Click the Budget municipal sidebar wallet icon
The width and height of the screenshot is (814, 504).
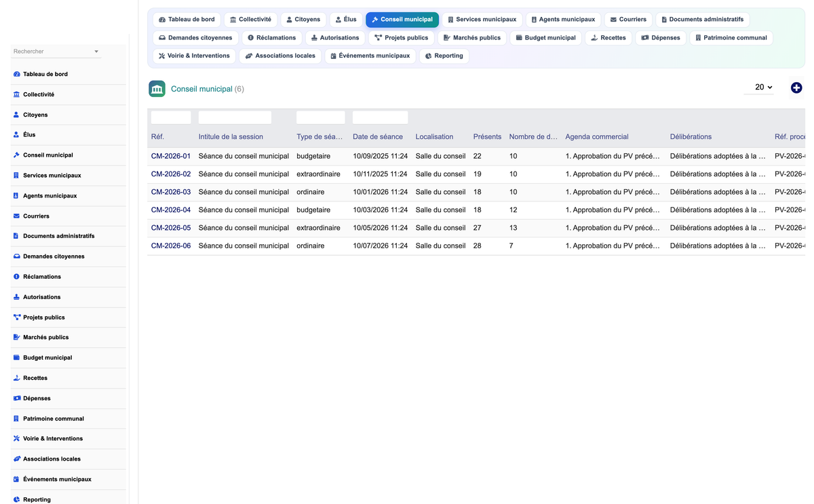point(16,357)
